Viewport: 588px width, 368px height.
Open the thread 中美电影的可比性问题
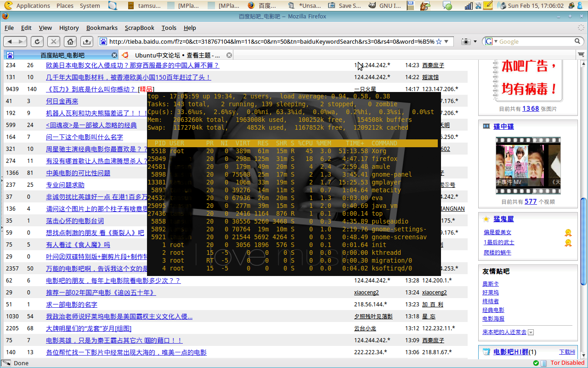[x=78, y=173]
